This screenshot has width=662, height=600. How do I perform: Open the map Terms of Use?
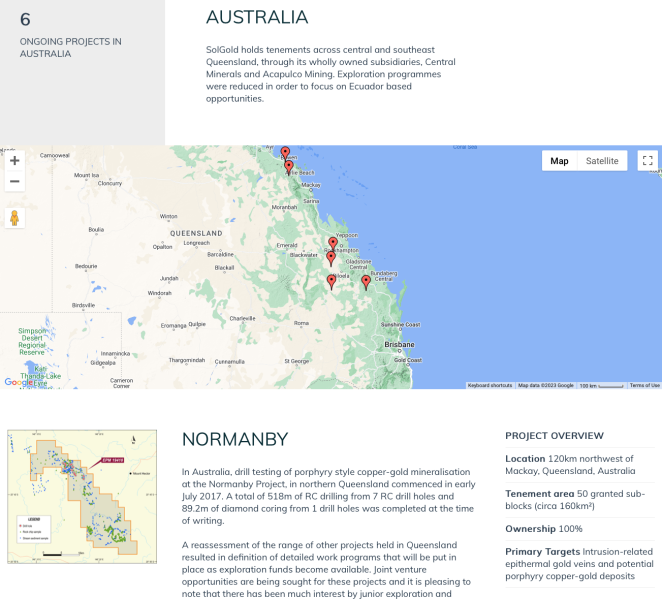(644, 385)
